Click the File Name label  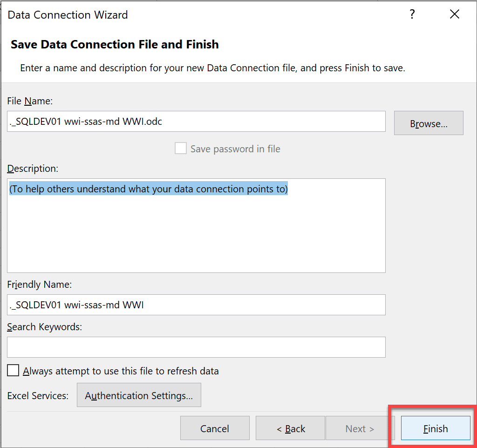click(x=30, y=101)
